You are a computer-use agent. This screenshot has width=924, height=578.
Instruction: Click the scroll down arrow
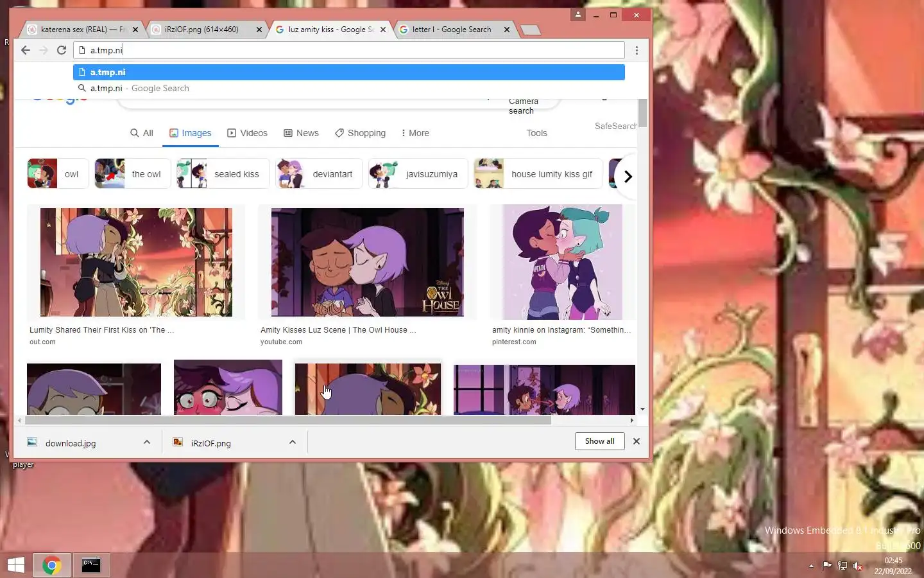[642, 409]
